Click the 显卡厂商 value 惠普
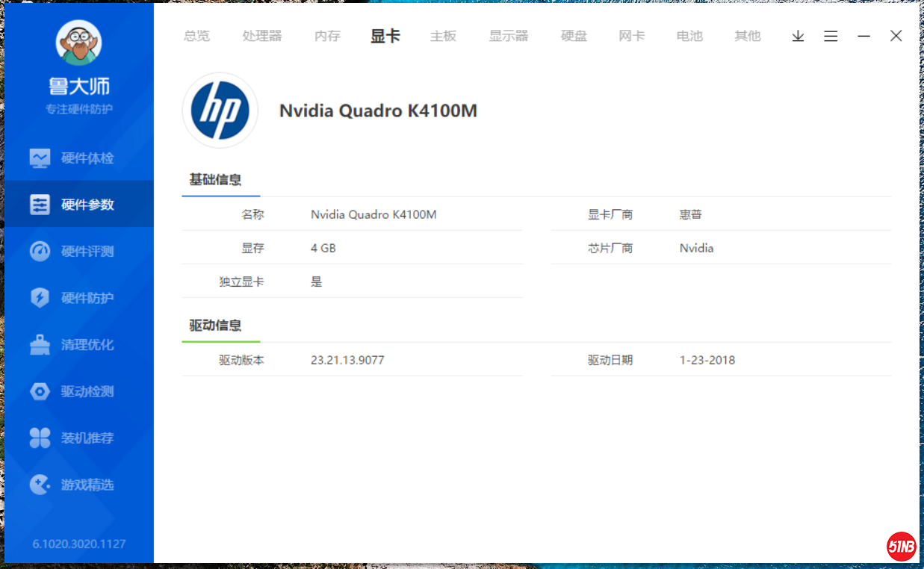924x569 pixels. (691, 214)
